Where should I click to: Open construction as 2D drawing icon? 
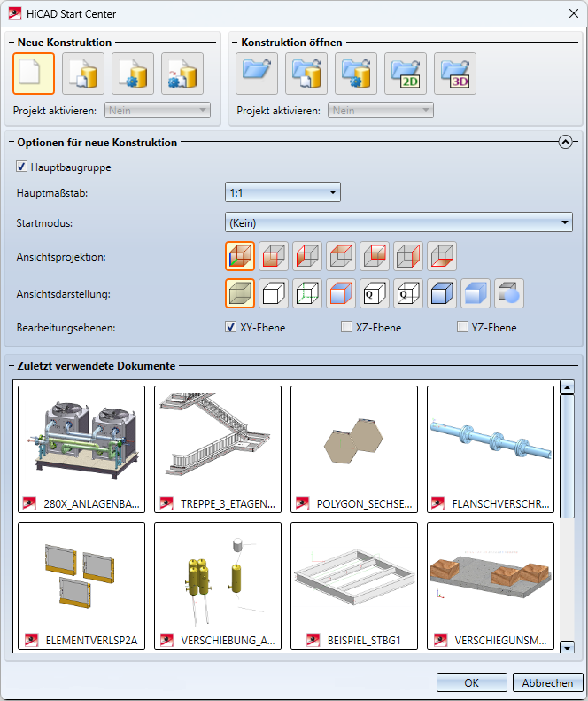406,74
